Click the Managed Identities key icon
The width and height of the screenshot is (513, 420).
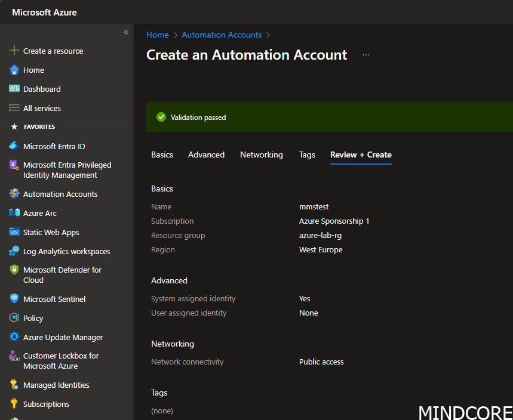[x=14, y=385]
